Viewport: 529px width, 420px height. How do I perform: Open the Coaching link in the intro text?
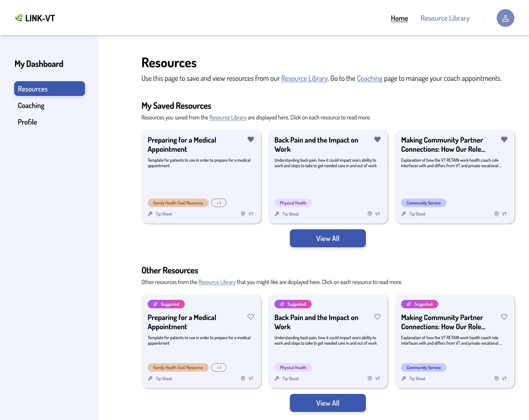[x=370, y=78]
